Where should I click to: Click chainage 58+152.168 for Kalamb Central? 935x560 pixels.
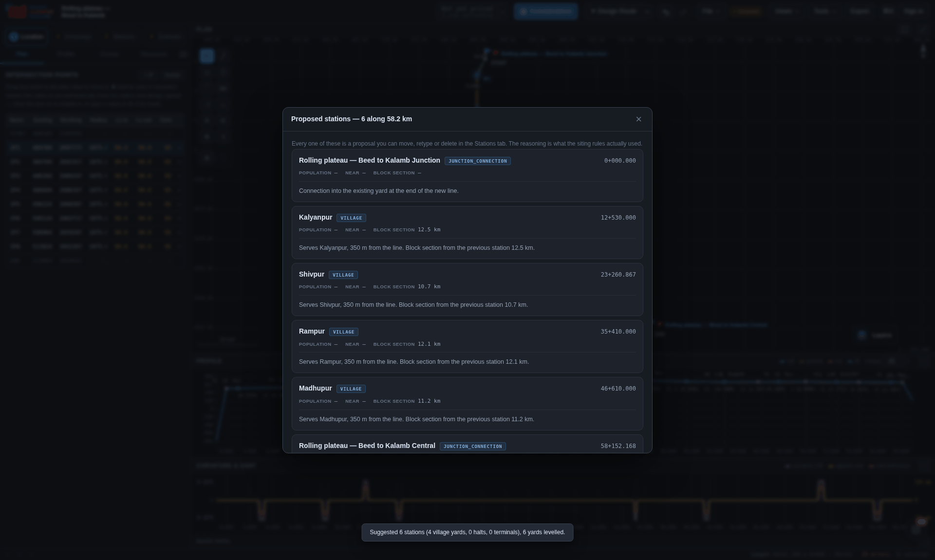coord(618,446)
